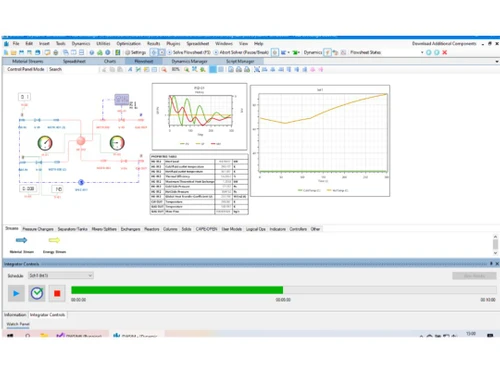Click the 80% zoom level field
This screenshot has height=375, width=500.
(x=176, y=69)
